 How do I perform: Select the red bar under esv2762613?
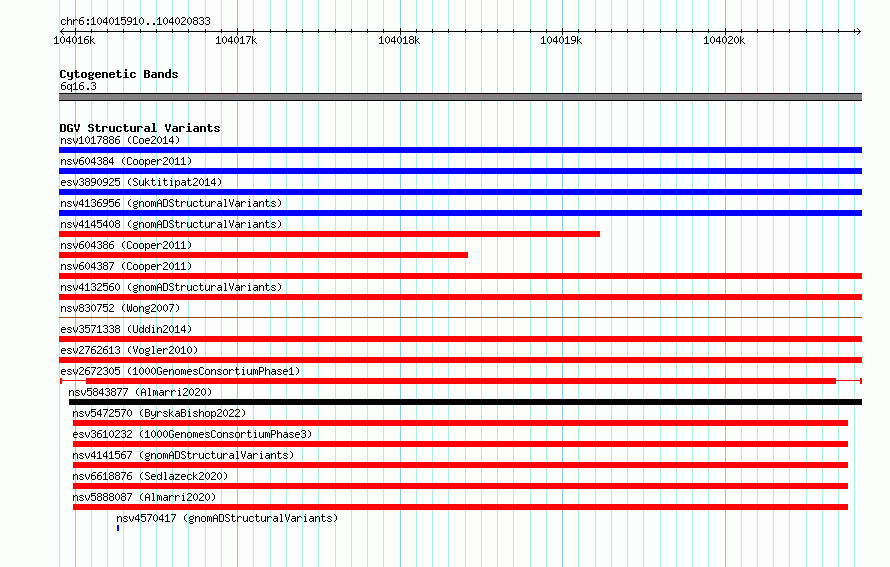pyautogui.click(x=460, y=360)
